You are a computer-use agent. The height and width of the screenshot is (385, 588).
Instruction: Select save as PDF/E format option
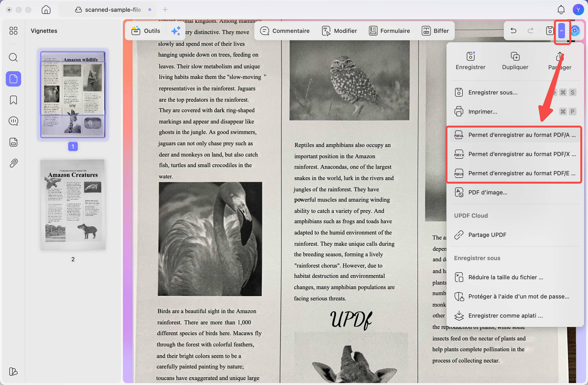click(x=515, y=174)
